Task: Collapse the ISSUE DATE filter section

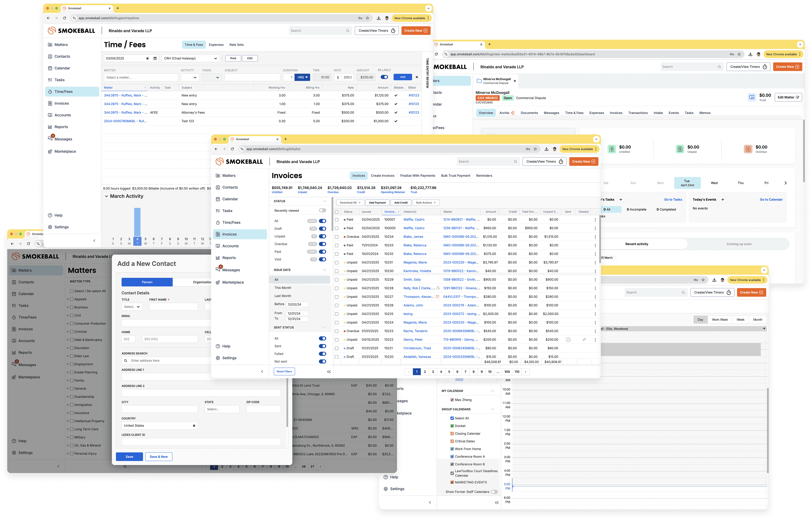Action: click(x=325, y=270)
